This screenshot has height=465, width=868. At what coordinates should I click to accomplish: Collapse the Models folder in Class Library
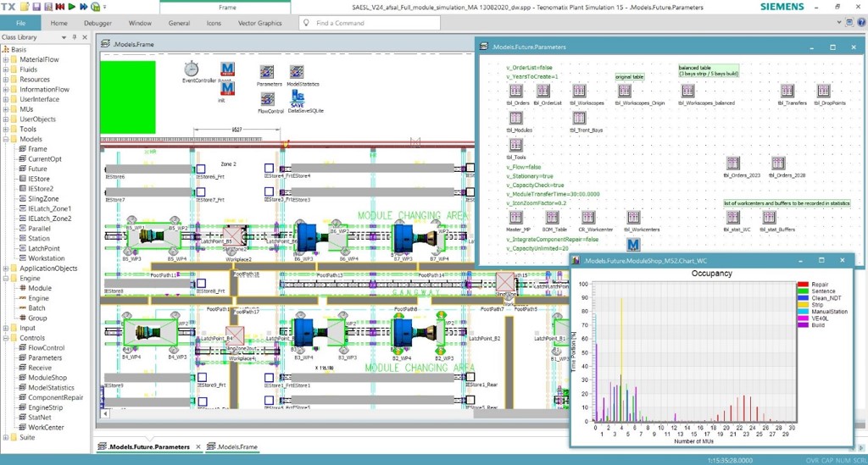coord(6,140)
